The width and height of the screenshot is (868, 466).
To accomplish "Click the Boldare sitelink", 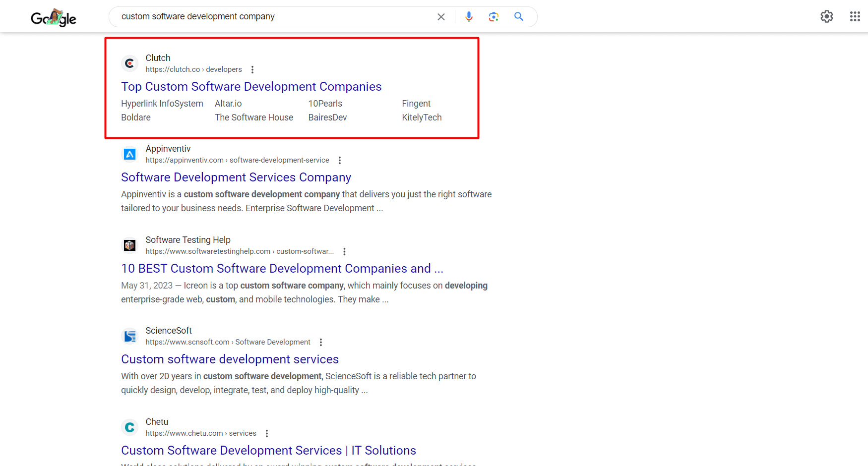I will 136,117.
